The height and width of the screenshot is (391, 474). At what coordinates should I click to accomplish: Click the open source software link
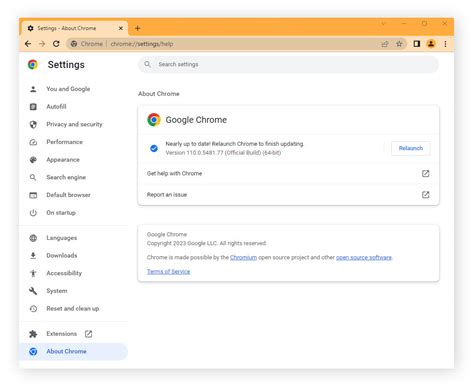click(x=364, y=258)
